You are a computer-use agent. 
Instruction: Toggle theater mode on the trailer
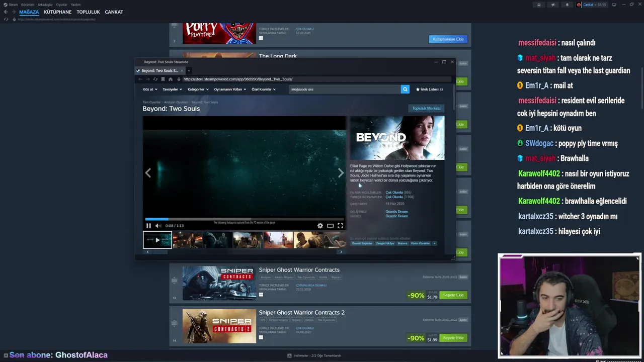point(330,226)
